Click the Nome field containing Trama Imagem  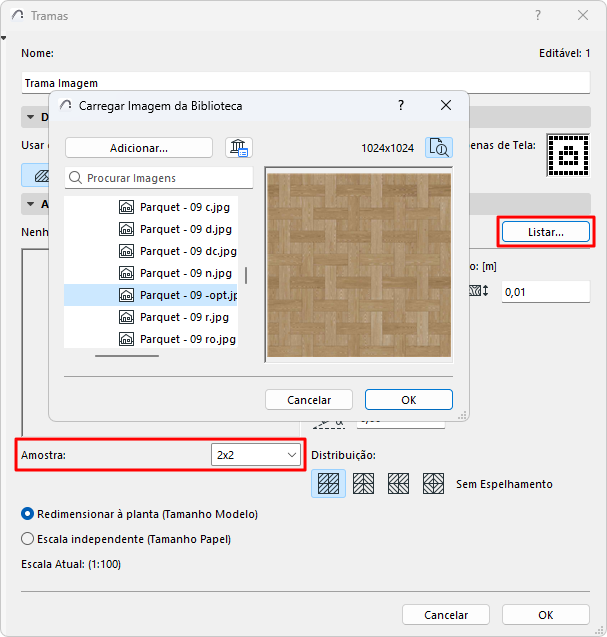coord(306,83)
